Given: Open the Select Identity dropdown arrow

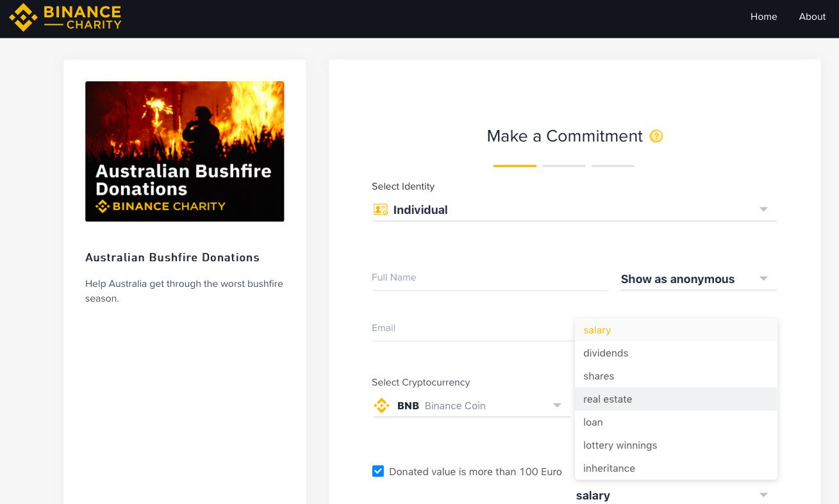Looking at the screenshot, I should 763,209.
